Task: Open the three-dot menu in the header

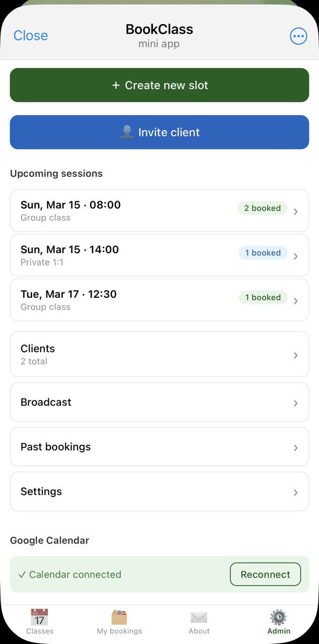Action: click(298, 36)
